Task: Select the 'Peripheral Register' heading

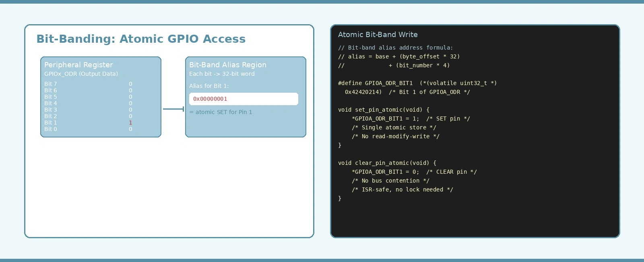Action: (x=78, y=65)
